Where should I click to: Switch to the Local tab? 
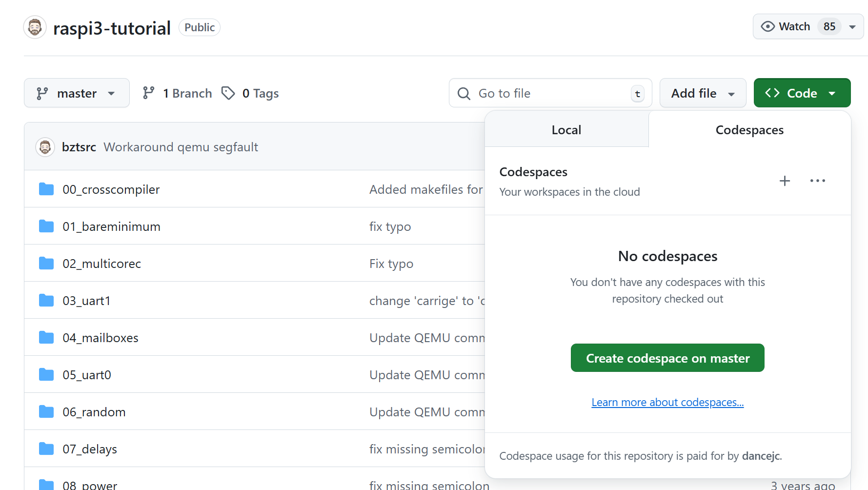(x=566, y=130)
